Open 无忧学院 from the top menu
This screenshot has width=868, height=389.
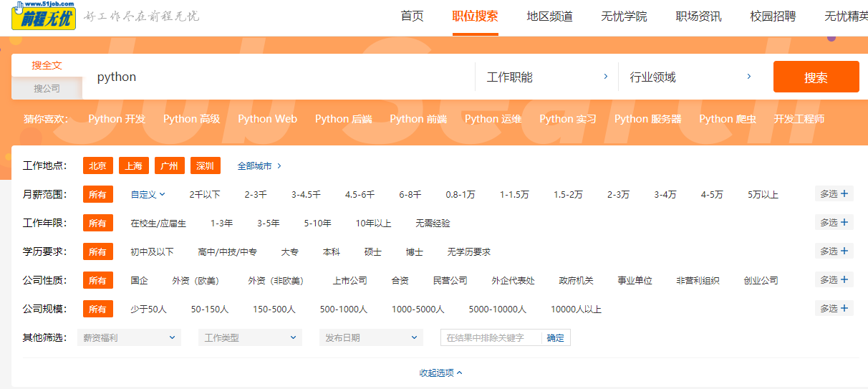pyautogui.click(x=625, y=16)
